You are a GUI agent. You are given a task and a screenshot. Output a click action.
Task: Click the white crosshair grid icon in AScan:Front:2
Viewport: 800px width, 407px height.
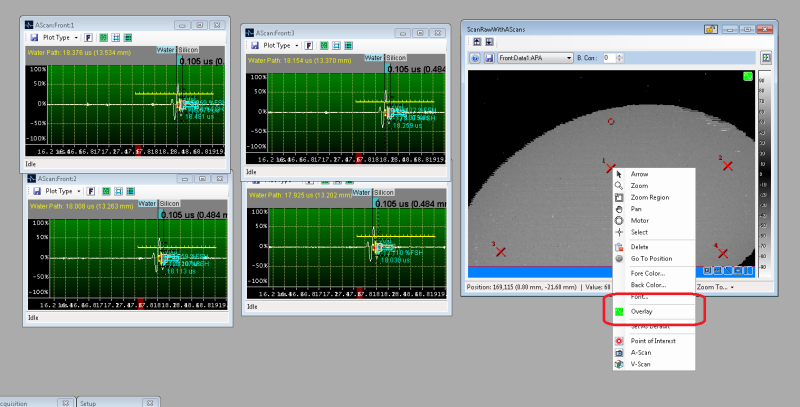118,191
